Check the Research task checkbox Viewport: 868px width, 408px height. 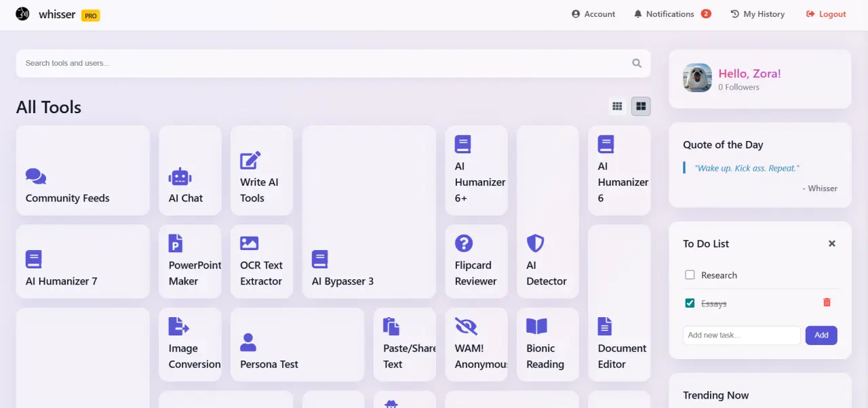pos(690,275)
